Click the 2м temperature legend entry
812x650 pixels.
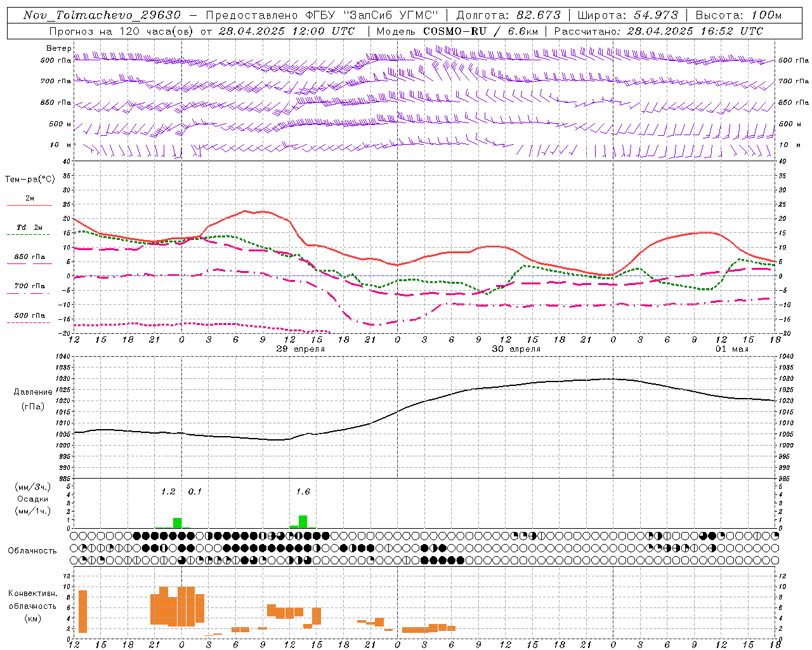click(x=30, y=198)
